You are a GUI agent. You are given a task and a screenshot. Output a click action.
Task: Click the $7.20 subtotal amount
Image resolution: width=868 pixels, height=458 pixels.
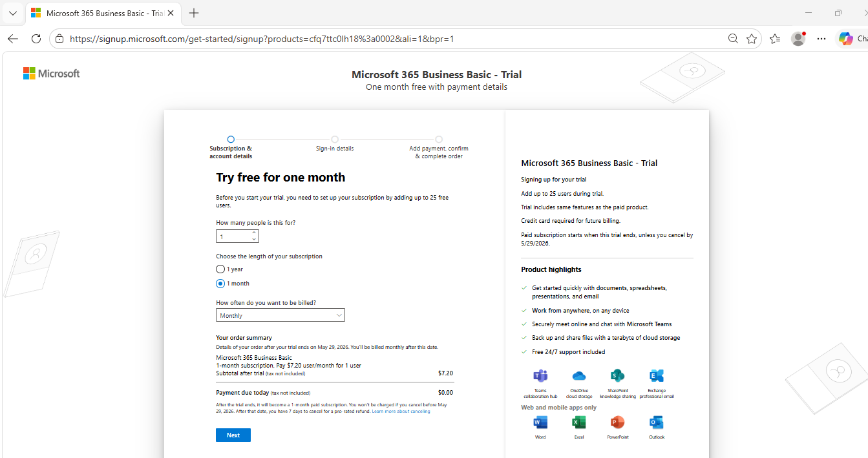coord(445,373)
